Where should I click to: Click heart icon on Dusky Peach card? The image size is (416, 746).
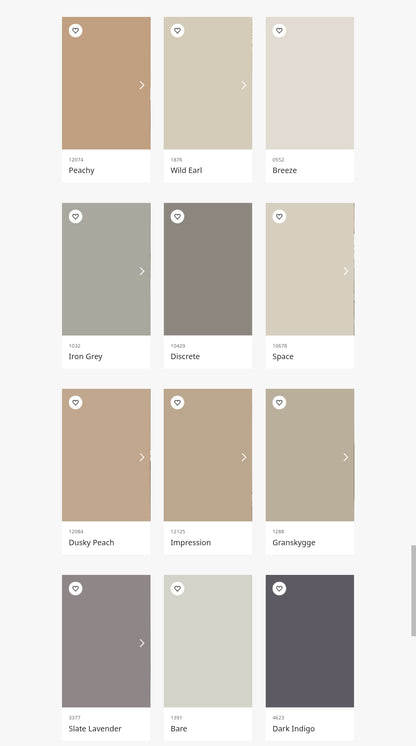pyautogui.click(x=76, y=403)
